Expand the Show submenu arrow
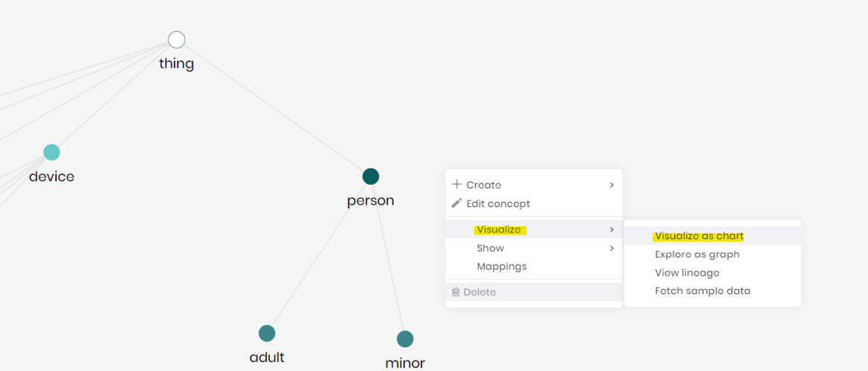This screenshot has width=868, height=371. coord(611,248)
